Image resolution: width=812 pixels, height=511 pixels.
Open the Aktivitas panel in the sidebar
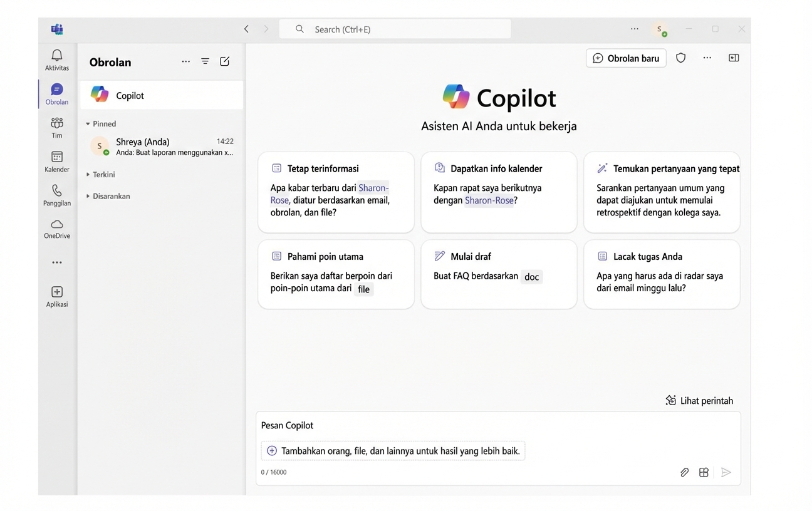click(56, 59)
